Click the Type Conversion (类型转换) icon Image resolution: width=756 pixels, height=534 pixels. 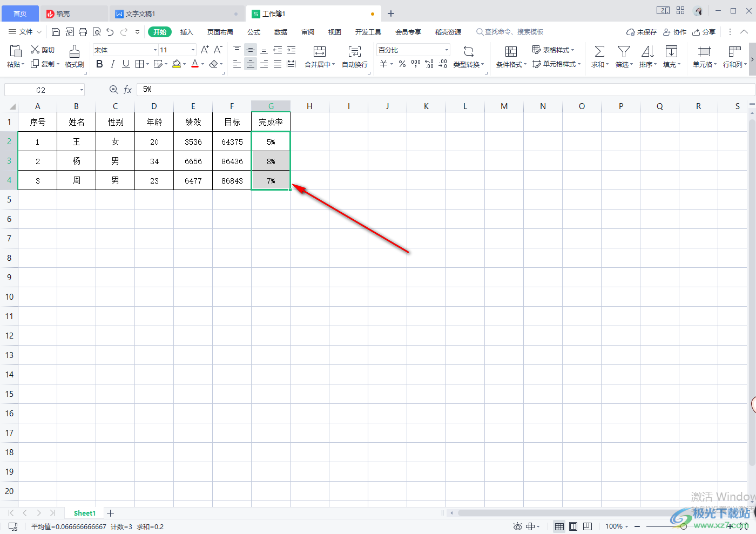click(x=469, y=52)
